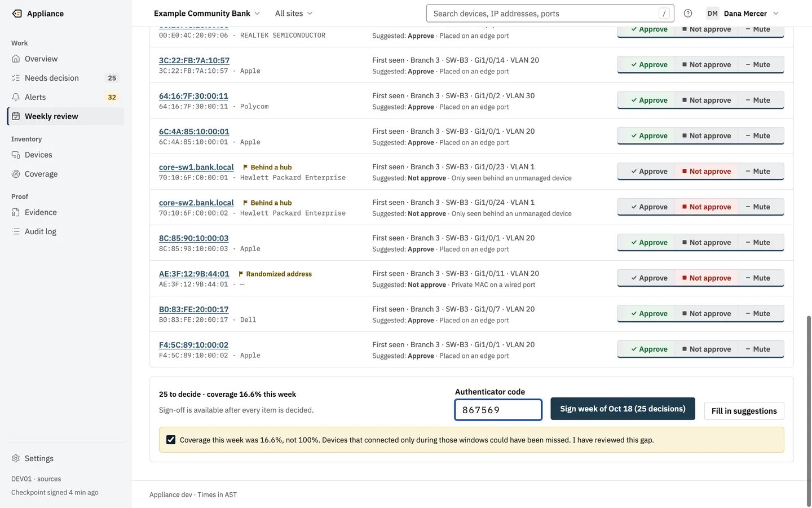Click the DM user avatar
This screenshot has height=508, width=812.
713,14
